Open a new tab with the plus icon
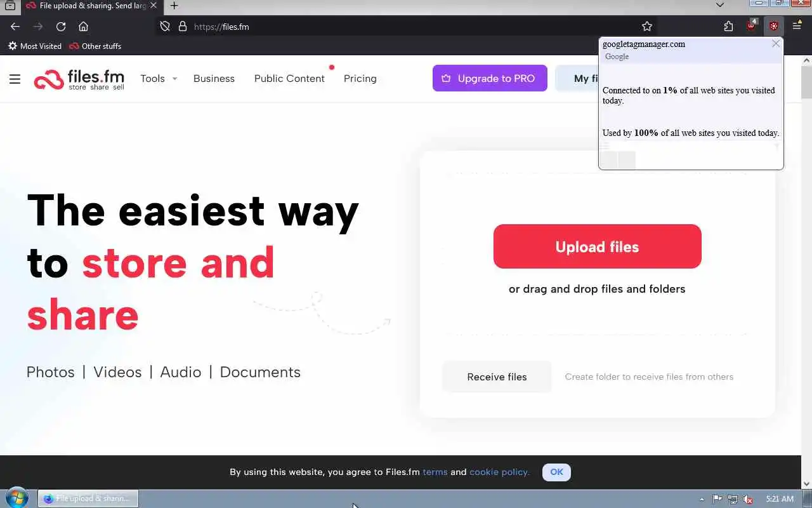Screen dimensions: 812x508 tap(174, 6)
